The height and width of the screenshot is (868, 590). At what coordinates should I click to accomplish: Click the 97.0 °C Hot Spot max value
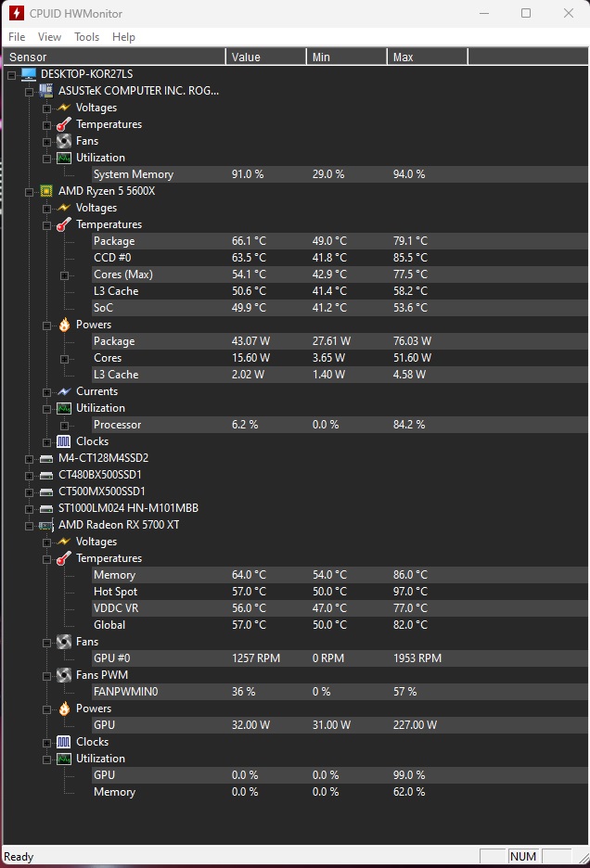point(410,592)
